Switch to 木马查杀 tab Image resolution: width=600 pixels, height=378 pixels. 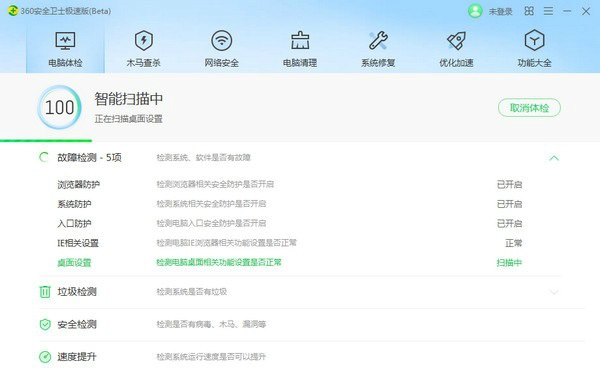(x=143, y=49)
